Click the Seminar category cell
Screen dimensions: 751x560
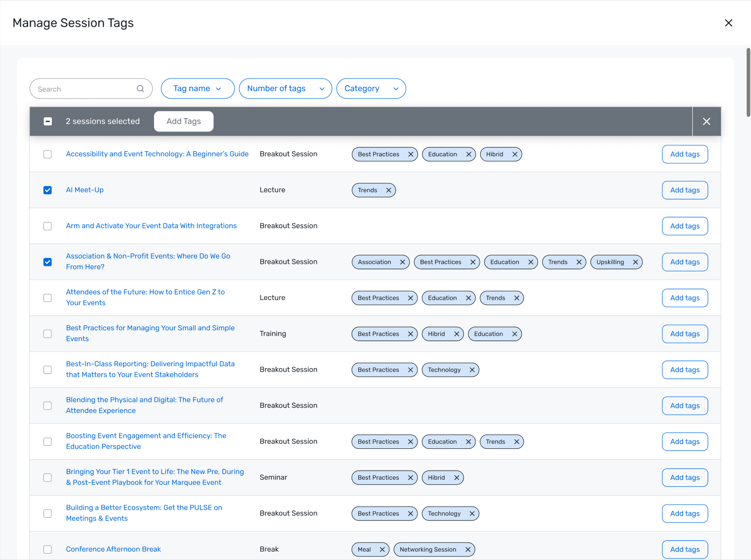click(x=273, y=477)
